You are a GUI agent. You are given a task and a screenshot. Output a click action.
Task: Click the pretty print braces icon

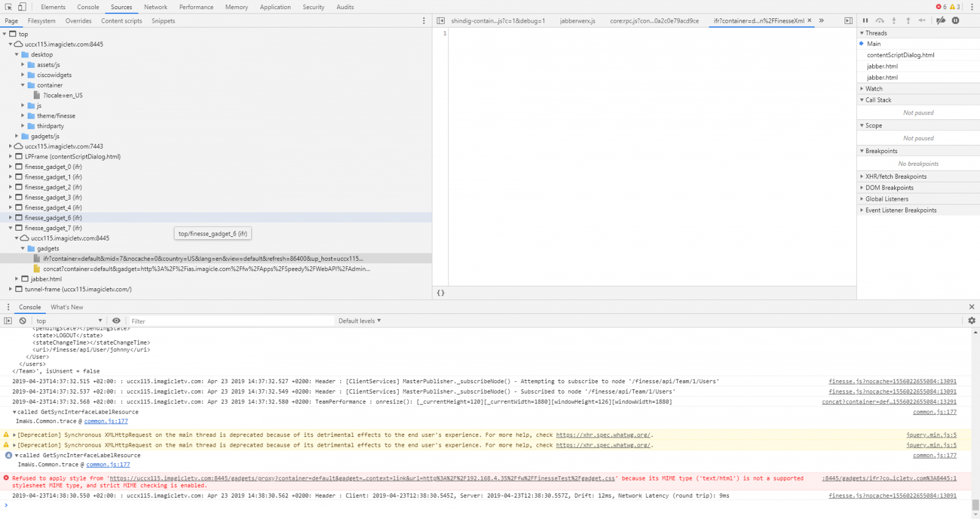(440, 293)
